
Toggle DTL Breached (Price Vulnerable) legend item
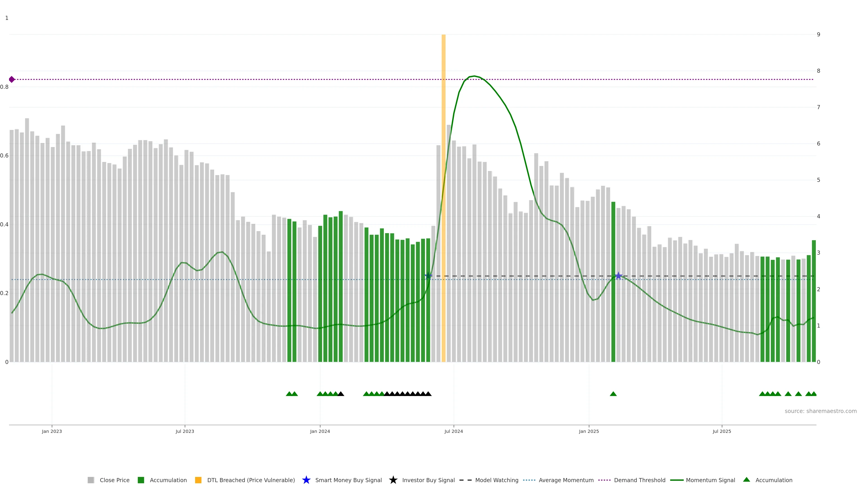point(251,480)
